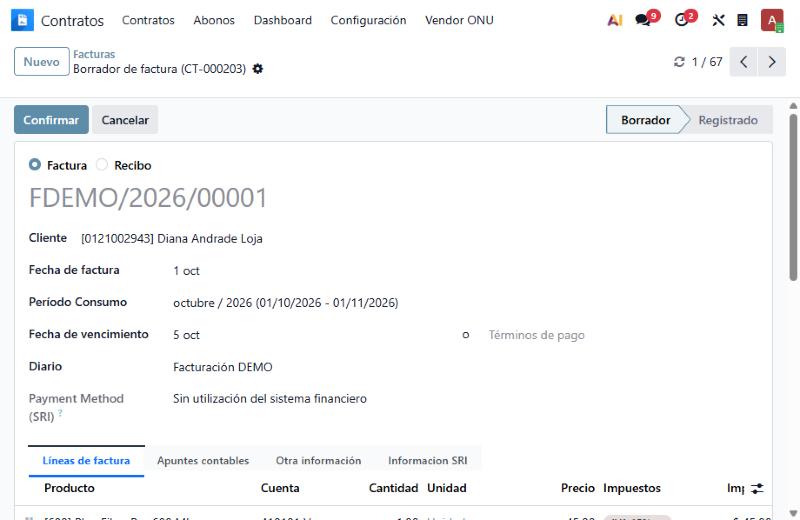
Task: Click the Unidad column header
Action: [446, 488]
